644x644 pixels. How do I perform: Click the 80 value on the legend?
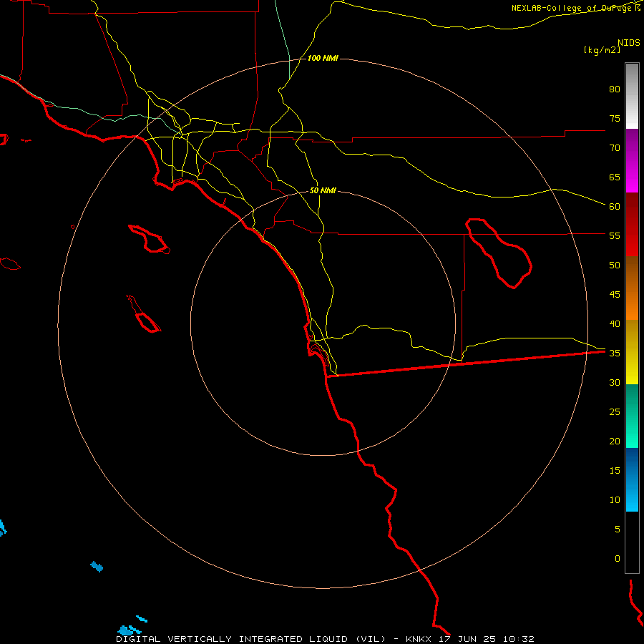[x=615, y=89]
